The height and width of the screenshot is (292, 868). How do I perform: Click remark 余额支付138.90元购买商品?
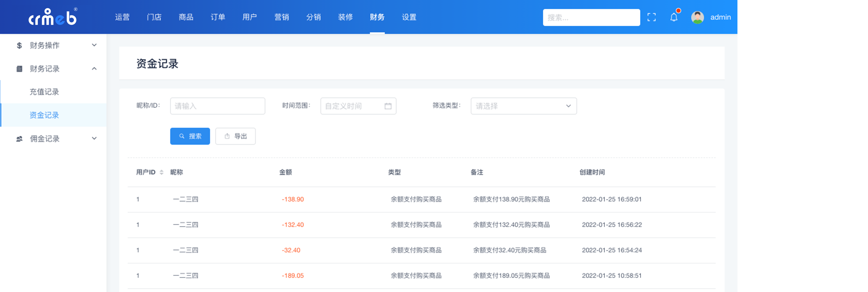511,199
